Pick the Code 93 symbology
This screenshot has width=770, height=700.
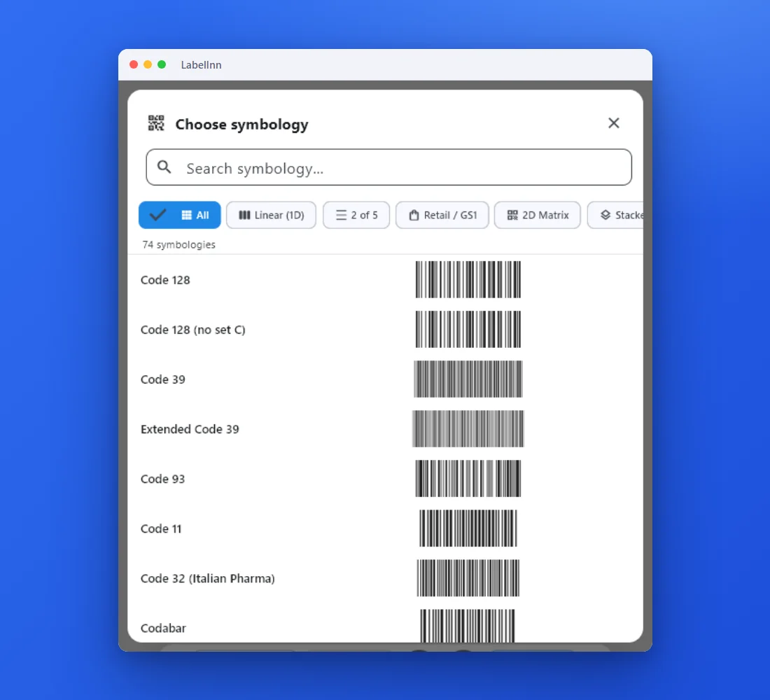(385, 479)
